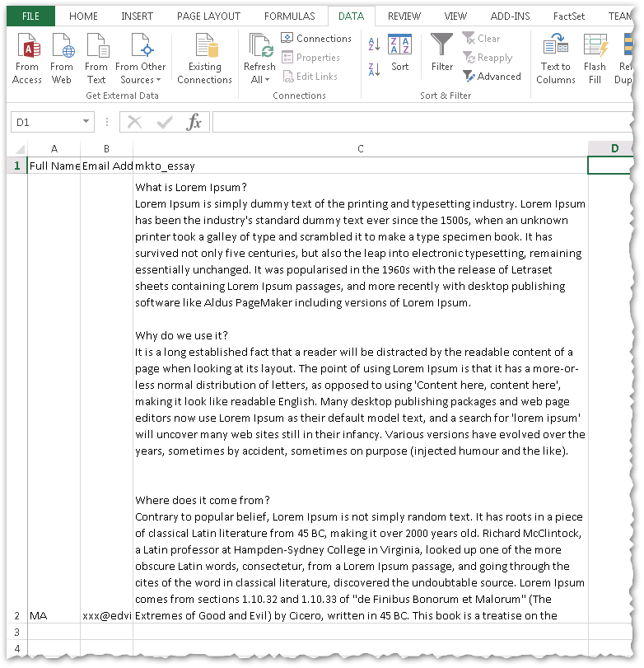This screenshot has height=668, width=644.
Task: Open the Sort dialog
Action: [400, 54]
